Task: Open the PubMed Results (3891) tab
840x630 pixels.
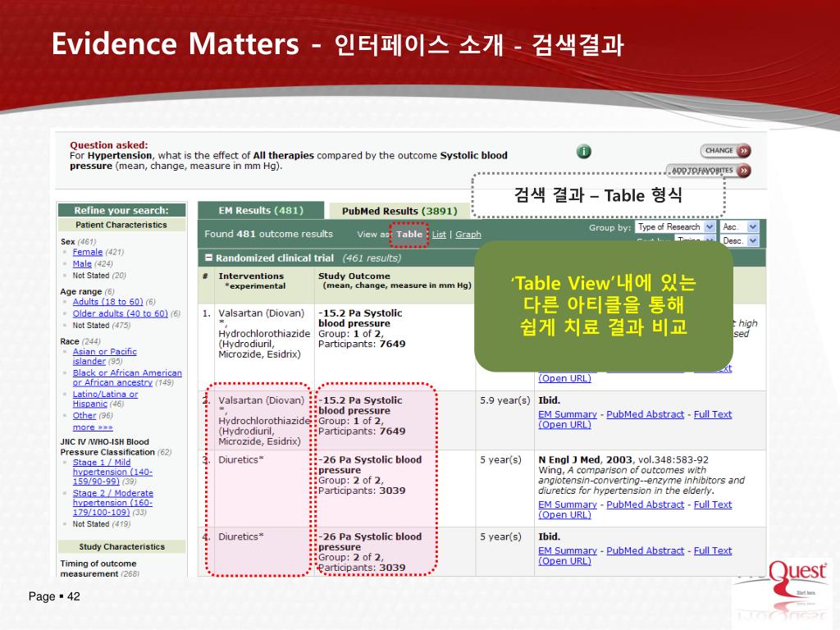Action: [x=399, y=211]
